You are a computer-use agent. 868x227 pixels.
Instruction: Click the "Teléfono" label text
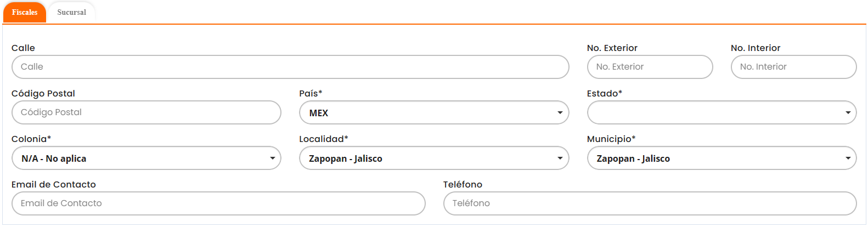[463, 185]
